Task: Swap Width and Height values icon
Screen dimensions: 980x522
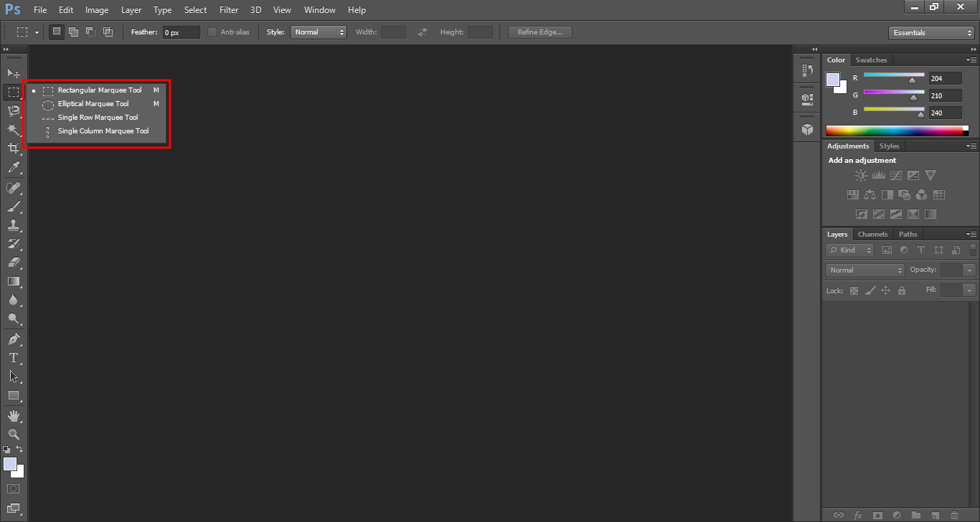Action: coord(423,32)
